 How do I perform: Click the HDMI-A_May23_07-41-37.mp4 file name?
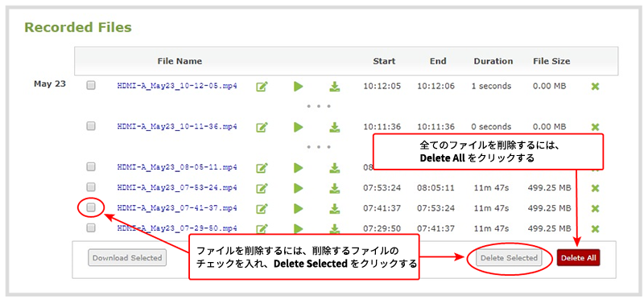177,208
